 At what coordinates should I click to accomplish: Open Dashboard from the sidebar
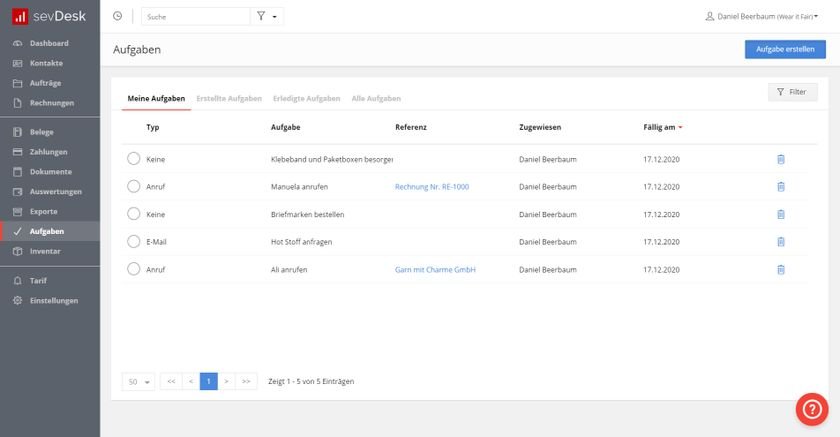(49, 43)
